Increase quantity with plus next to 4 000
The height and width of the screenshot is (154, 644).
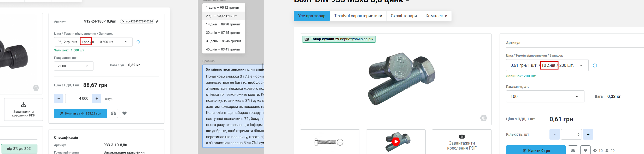coord(97,98)
